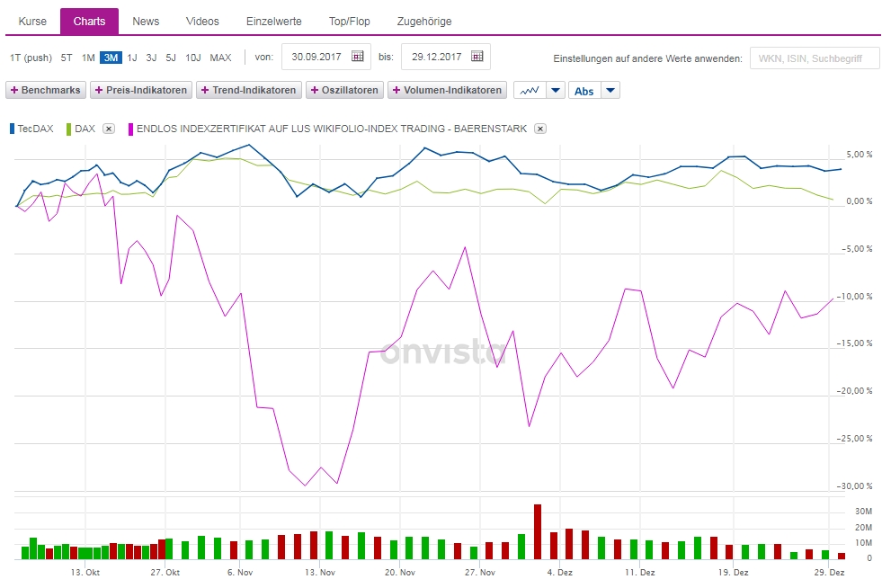This screenshot has height=588, width=882.
Task: Click the '13. Nov' axis label
Action: 319,572
